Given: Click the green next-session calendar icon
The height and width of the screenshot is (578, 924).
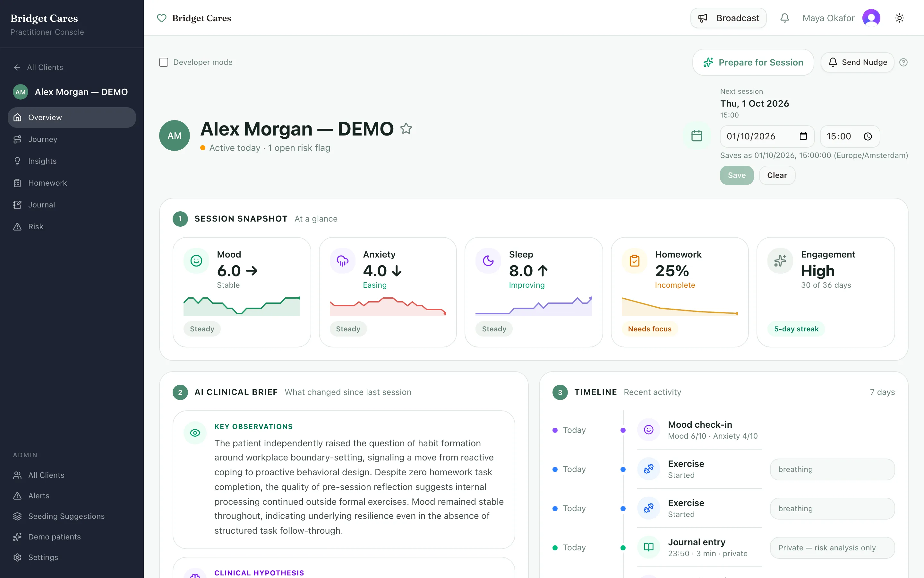Looking at the screenshot, I should coord(697,136).
